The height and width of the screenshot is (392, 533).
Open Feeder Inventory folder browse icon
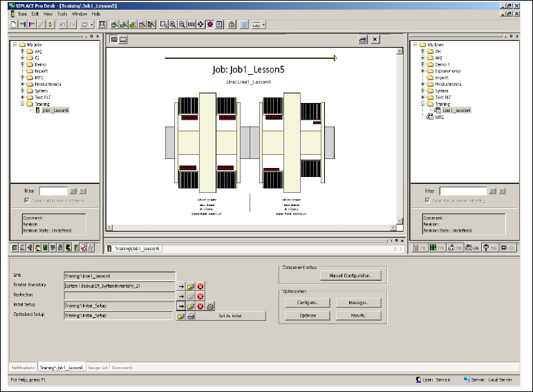tap(191, 286)
